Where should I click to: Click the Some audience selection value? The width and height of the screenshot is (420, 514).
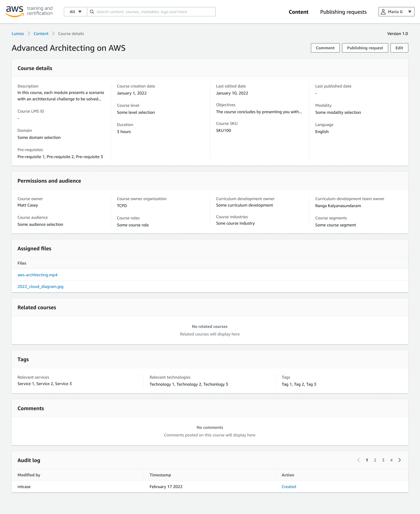pos(40,224)
